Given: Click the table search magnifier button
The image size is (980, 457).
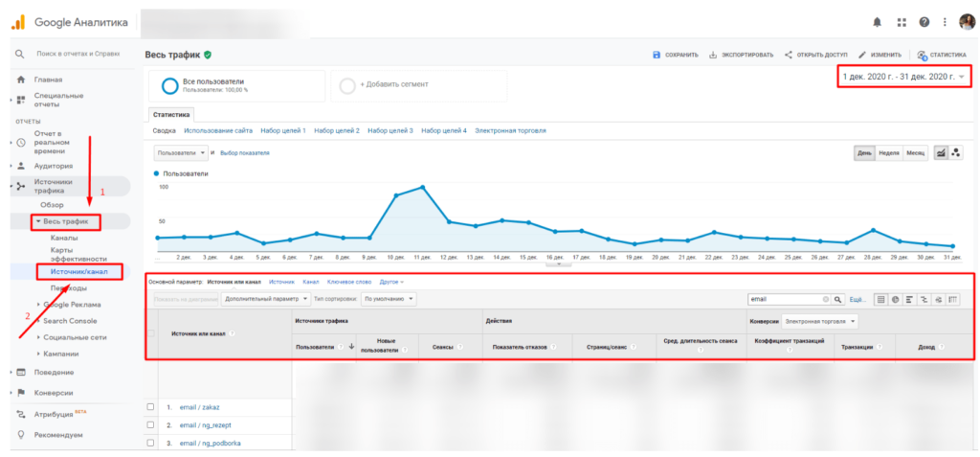Looking at the screenshot, I should [838, 300].
